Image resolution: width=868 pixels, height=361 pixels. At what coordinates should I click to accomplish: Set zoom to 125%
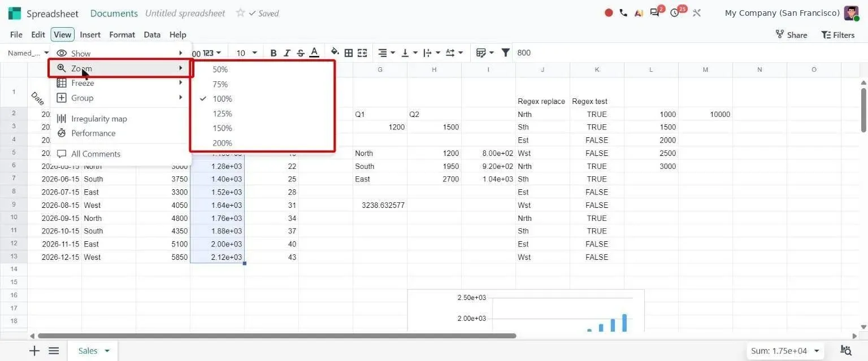click(x=263, y=114)
